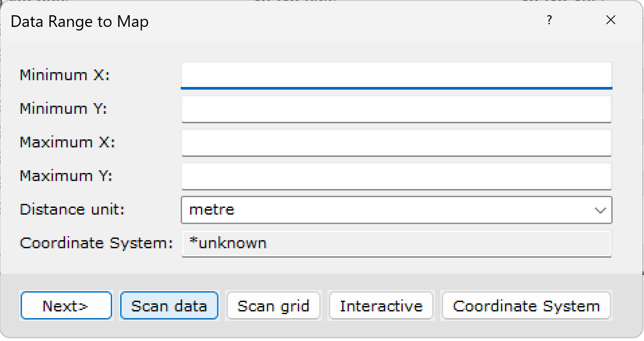Expand the metre unit selector chevron

click(601, 210)
